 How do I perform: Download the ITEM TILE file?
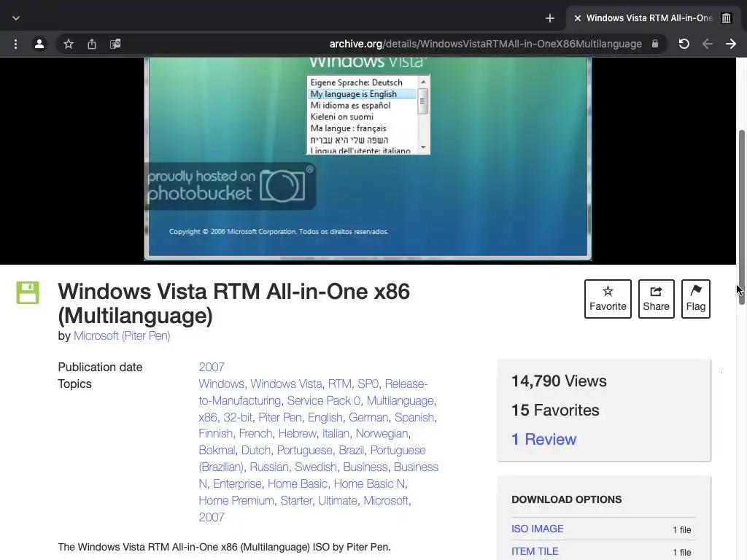[x=535, y=551]
